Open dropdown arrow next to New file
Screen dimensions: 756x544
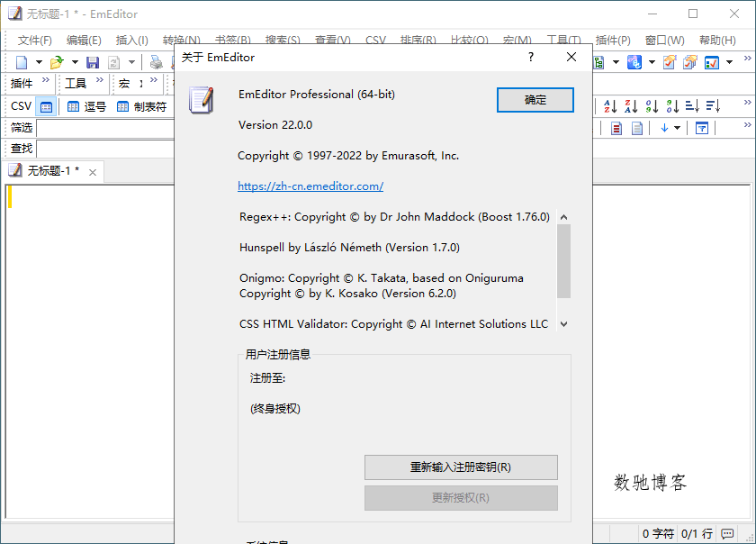pos(39,62)
